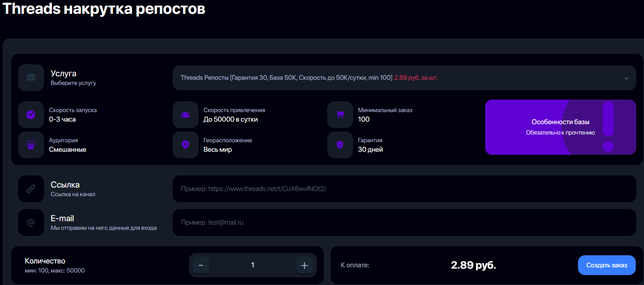
Task: Click the text Ссылка на канал
Action: tap(73, 194)
